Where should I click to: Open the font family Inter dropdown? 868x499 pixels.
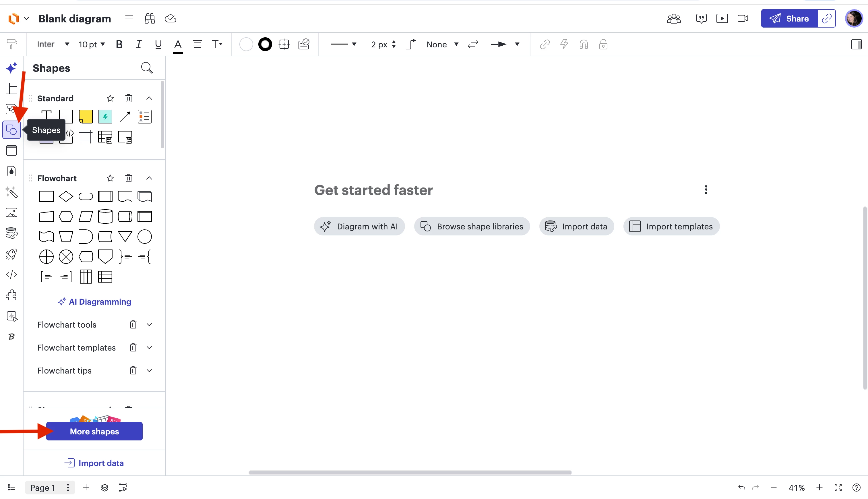(x=53, y=45)
